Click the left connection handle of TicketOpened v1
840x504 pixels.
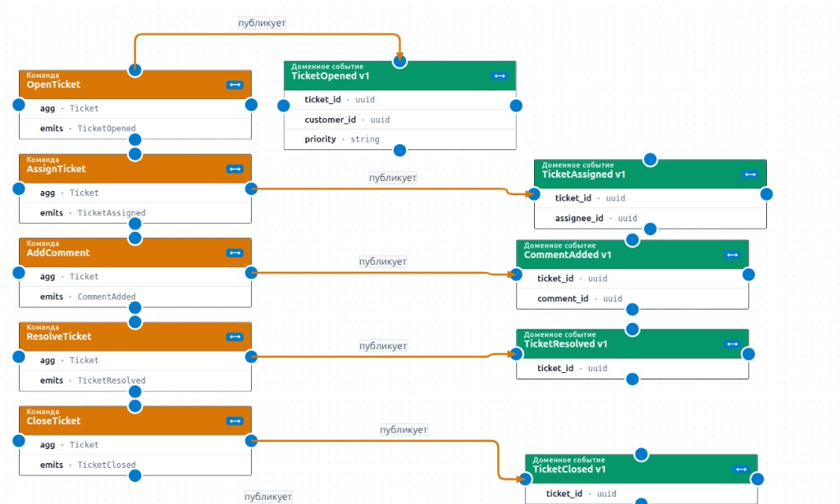click(283, 106)
